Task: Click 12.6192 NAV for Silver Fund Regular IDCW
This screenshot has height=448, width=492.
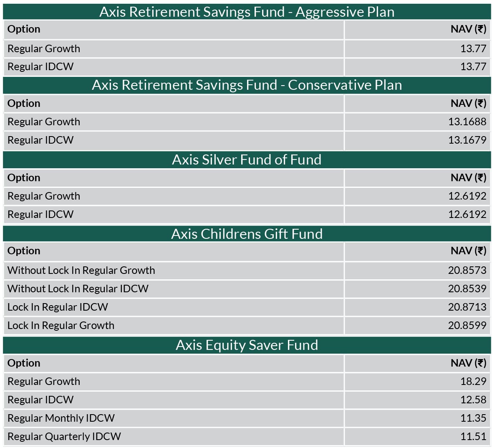Action: pyautogui.click(x=467, y=214)
